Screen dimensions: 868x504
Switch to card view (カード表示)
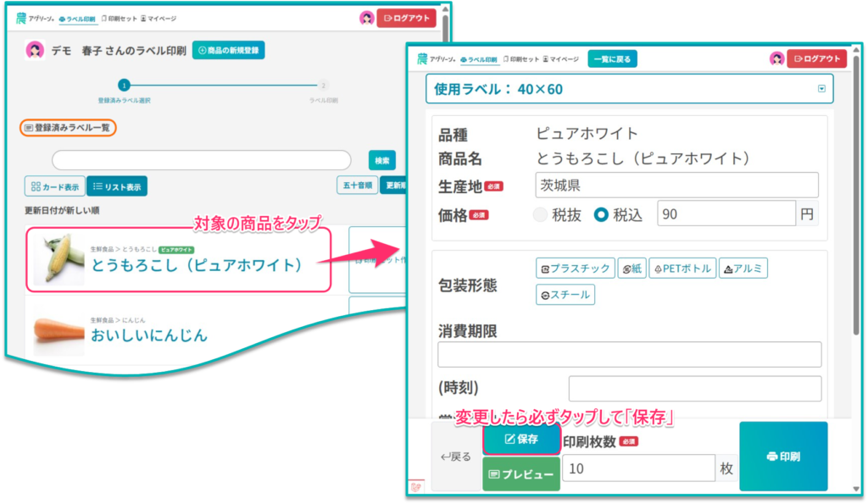tap(54, 186)
